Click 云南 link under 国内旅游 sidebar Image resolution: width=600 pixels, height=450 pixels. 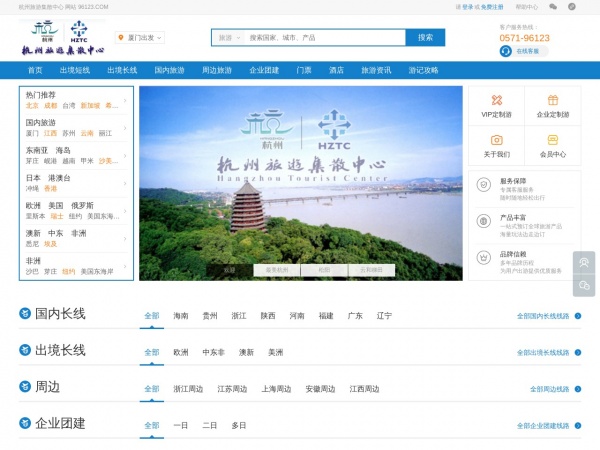point(87,133)
